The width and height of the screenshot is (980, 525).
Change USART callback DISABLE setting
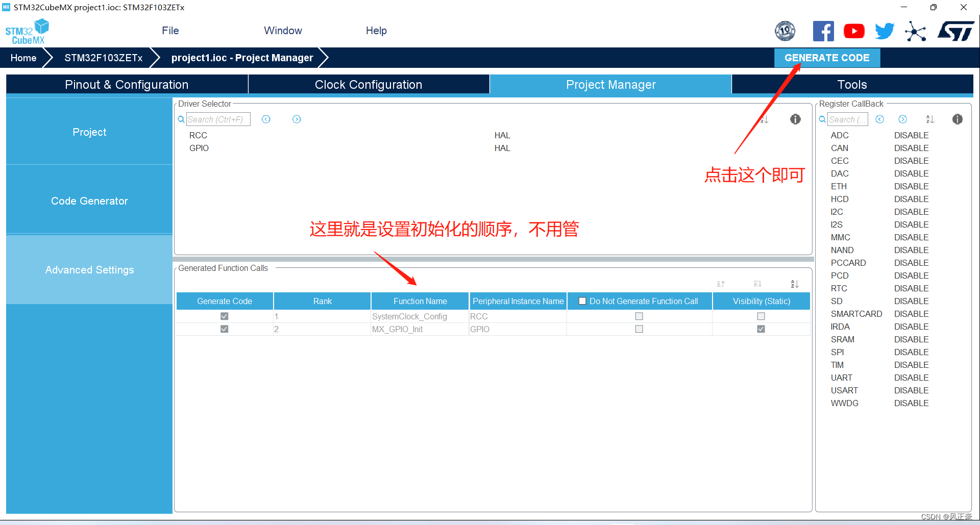[911, 390]
